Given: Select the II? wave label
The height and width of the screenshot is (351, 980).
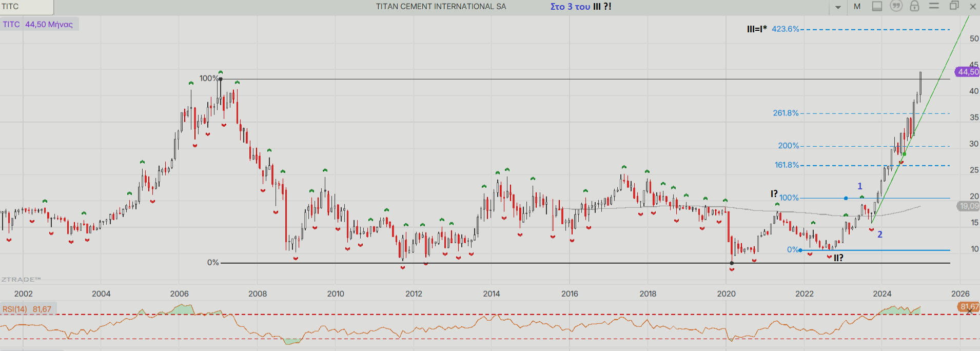Looking at the screenshot, I should coord(838,258).
